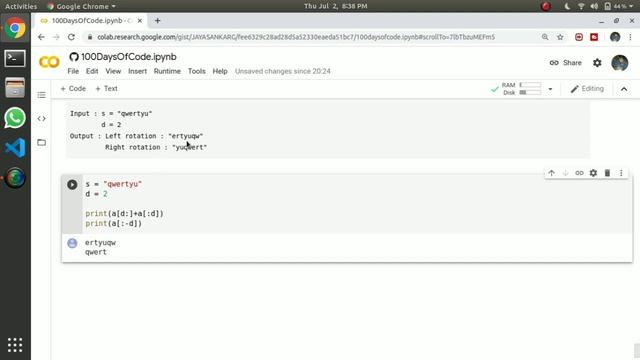Open the table of contents sidebar icon
640x360 pixels.
[41, 95]
